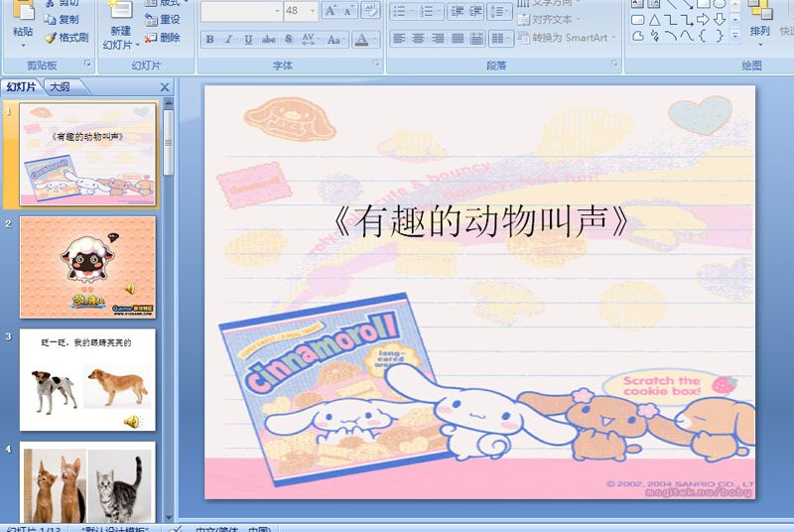The image size is (794, 532).
Task: Increase font size with the large A
Action: tap(331, 11)
